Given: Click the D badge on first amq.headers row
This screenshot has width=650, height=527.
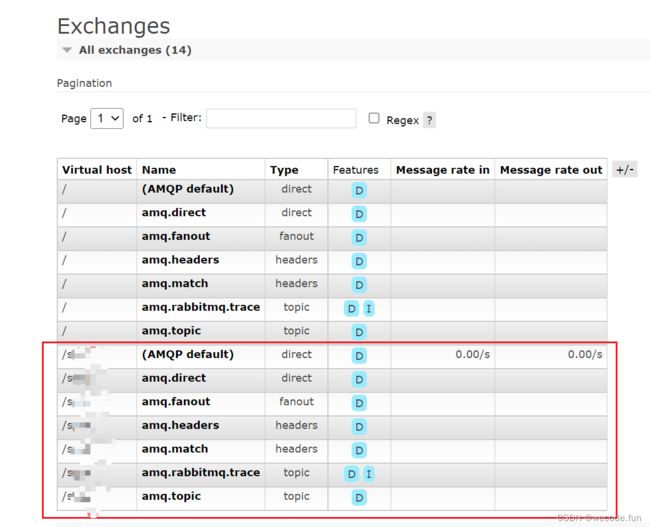Looking at the screenshot, I should point(359,261).
